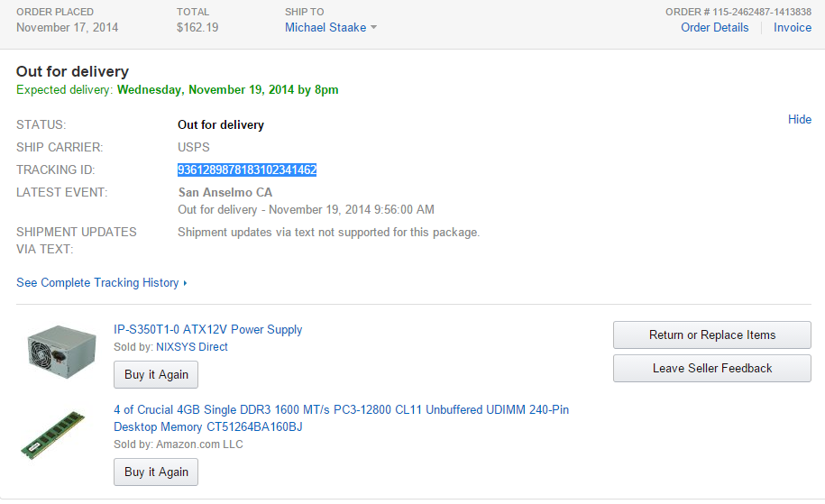Click the arrow next to Complete Tracking History

click(x=185, y=283)
